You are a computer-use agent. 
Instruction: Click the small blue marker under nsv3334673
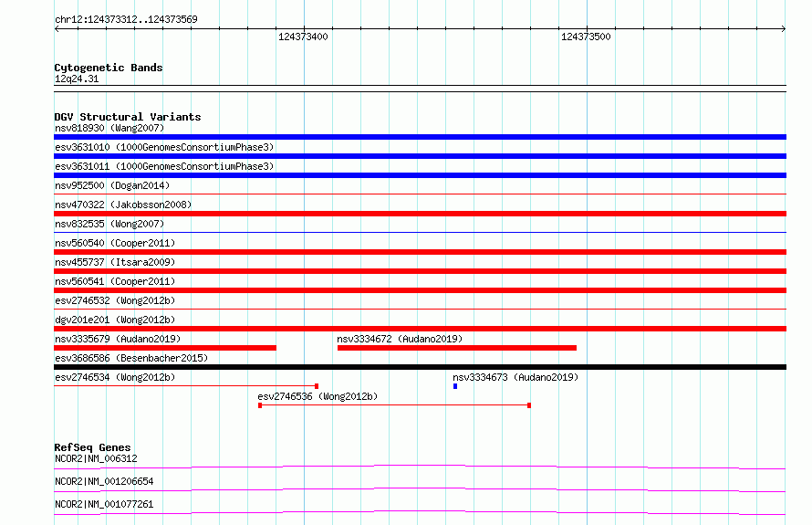(455, 386)
